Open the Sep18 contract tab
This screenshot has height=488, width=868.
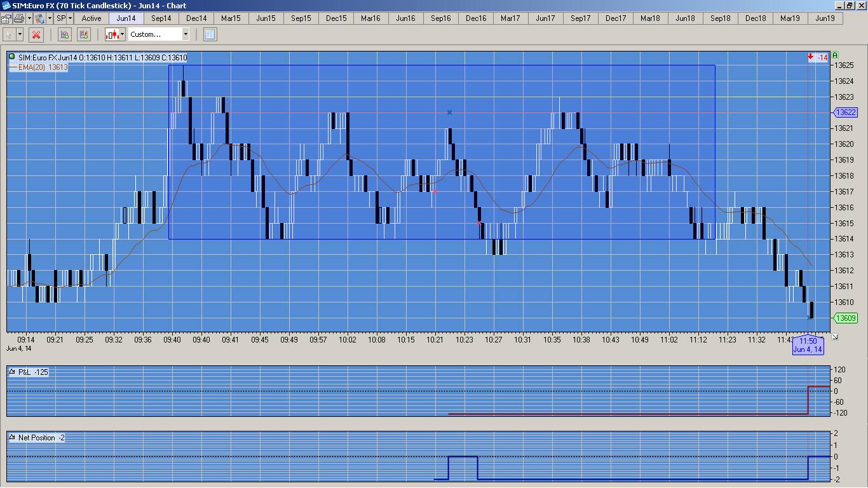[721, 18]
